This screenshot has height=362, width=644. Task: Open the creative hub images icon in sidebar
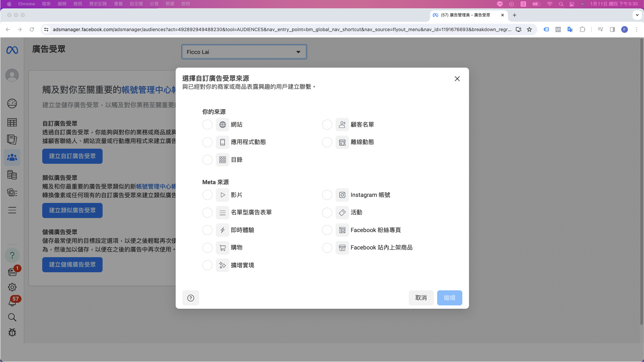click(x=12, y=193)
